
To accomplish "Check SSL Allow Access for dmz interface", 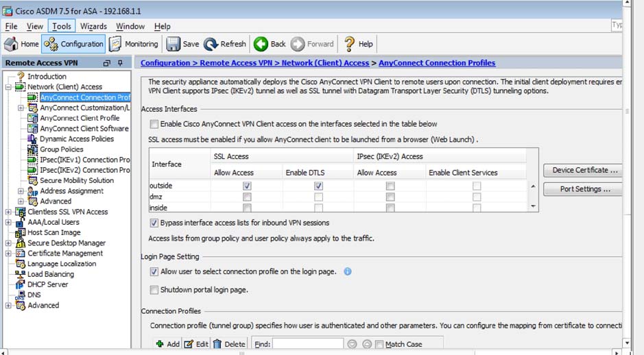I will [247, 197].
